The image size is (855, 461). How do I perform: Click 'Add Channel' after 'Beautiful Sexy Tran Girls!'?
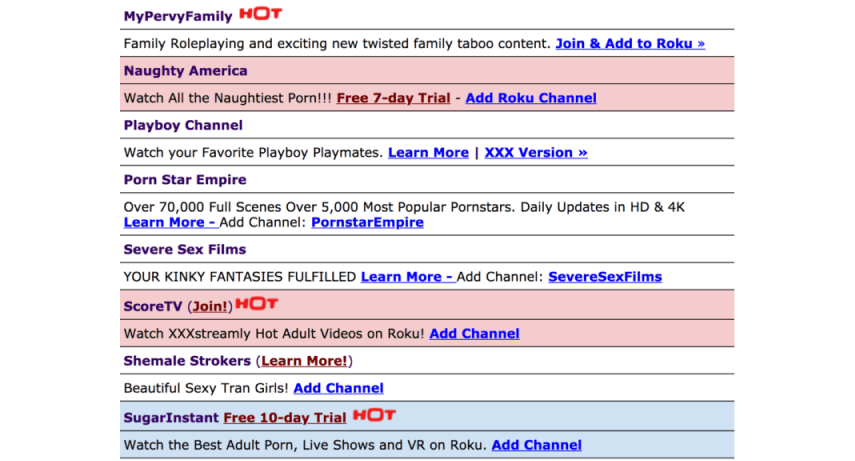(x=339, y=388)
